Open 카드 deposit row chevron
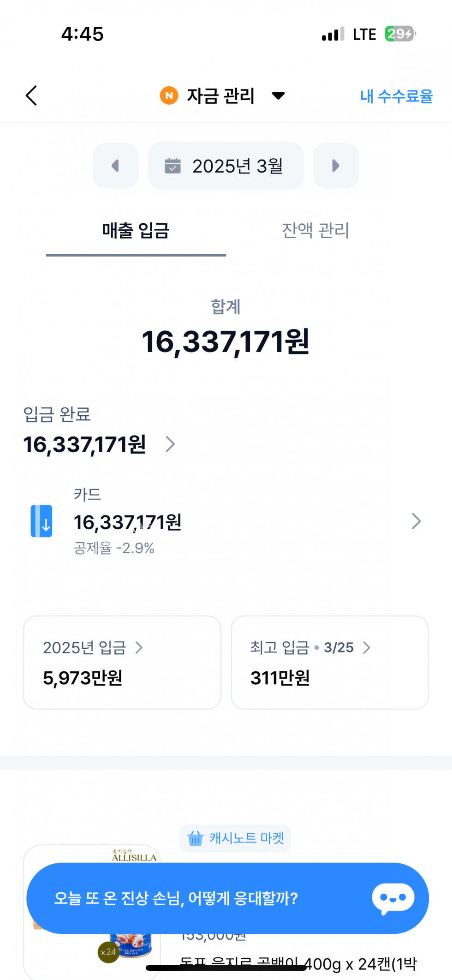452x980 pixels. point(416,521)
